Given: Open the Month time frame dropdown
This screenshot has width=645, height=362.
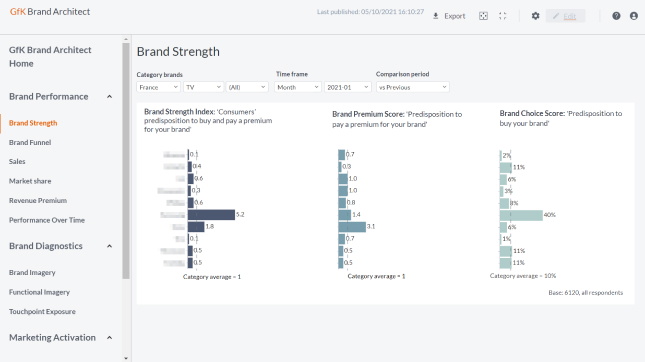Looking at the screenshot, I should (x=298, y=87).
